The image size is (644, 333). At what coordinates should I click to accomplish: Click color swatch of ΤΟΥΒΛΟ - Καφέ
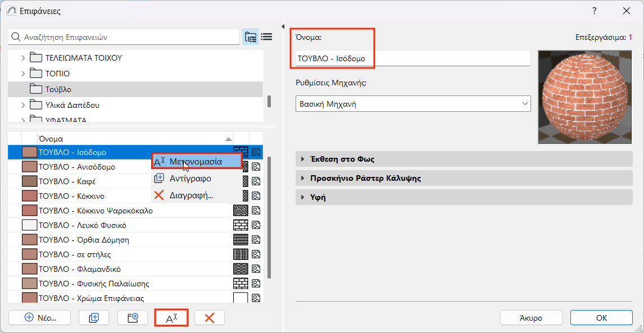[29, 181]
